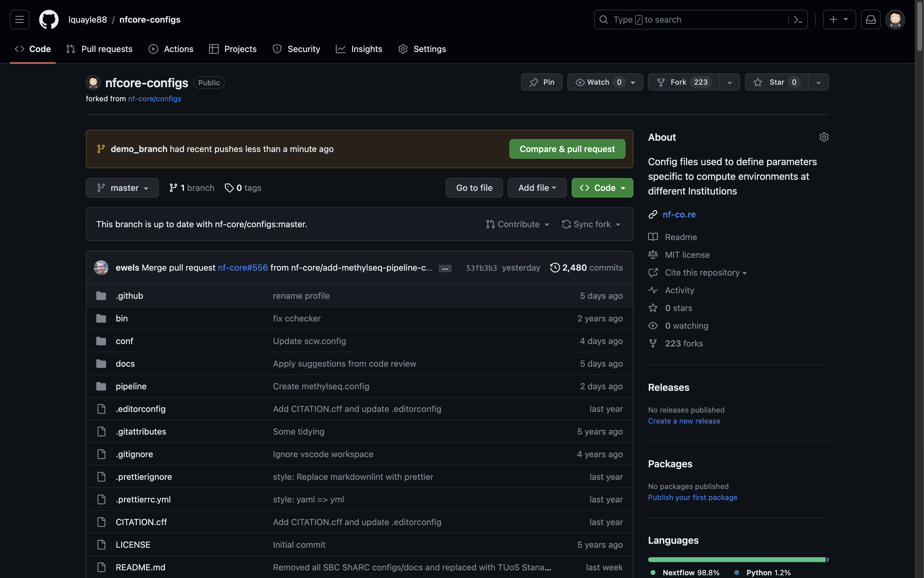Screen dimensions: 924x578
Task: Open the command palette icon in search bar
Action: click(x=798, y=20)
